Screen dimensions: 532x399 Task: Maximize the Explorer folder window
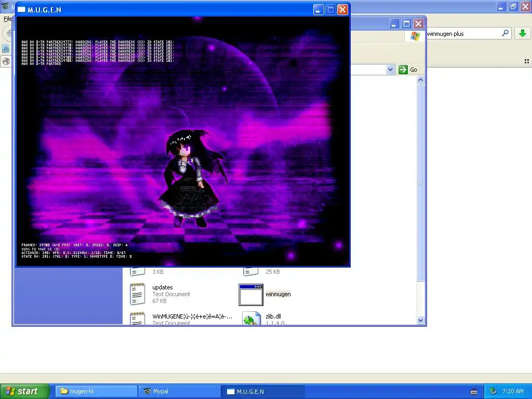(x=406, y=24)
